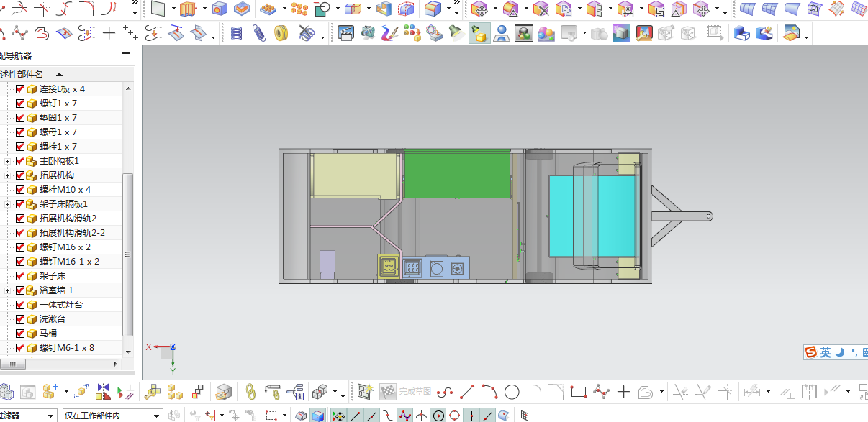Click the 英 language switch button
The height and width of the screenshot is (422, 868).
(x=826, y=352)
